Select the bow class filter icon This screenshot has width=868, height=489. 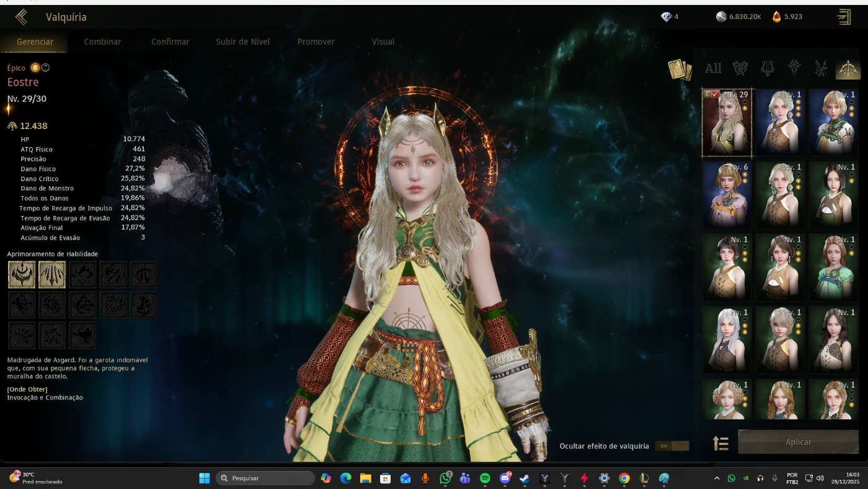847,68
